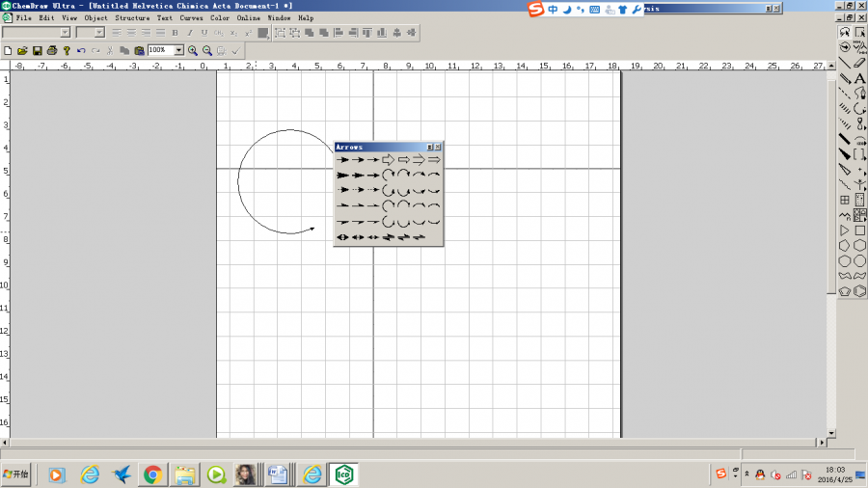Viewport: 868px width, 488px height.
Task: Click the Zoom Out magnifier icon
Action: pos(207,50)
